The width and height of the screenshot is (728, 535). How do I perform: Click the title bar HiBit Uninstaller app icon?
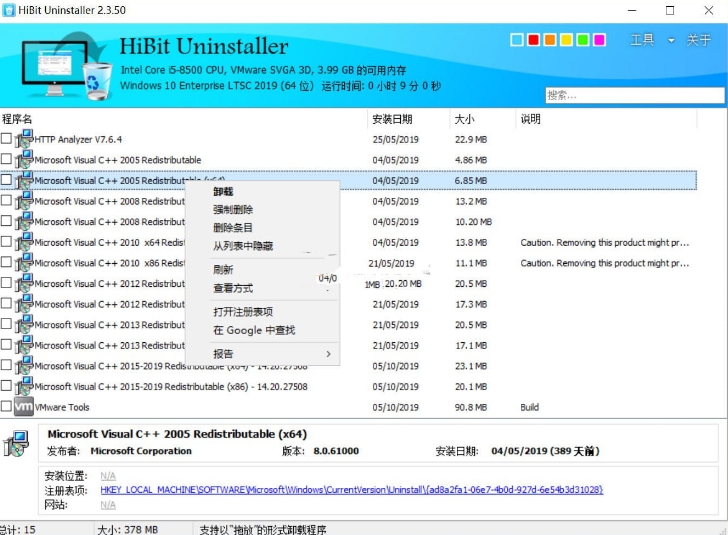10,10
